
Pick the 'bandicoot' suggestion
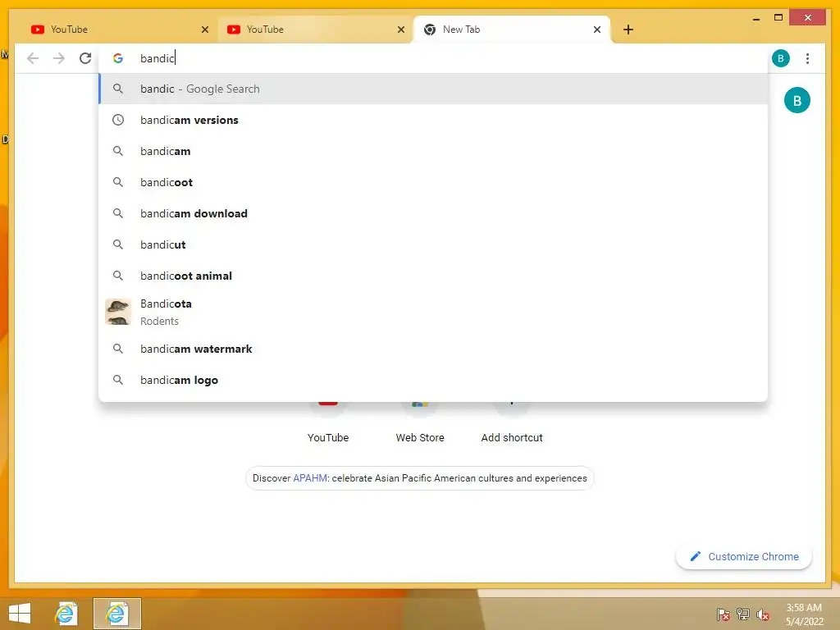pyautogui.click(x=433, y=182)
